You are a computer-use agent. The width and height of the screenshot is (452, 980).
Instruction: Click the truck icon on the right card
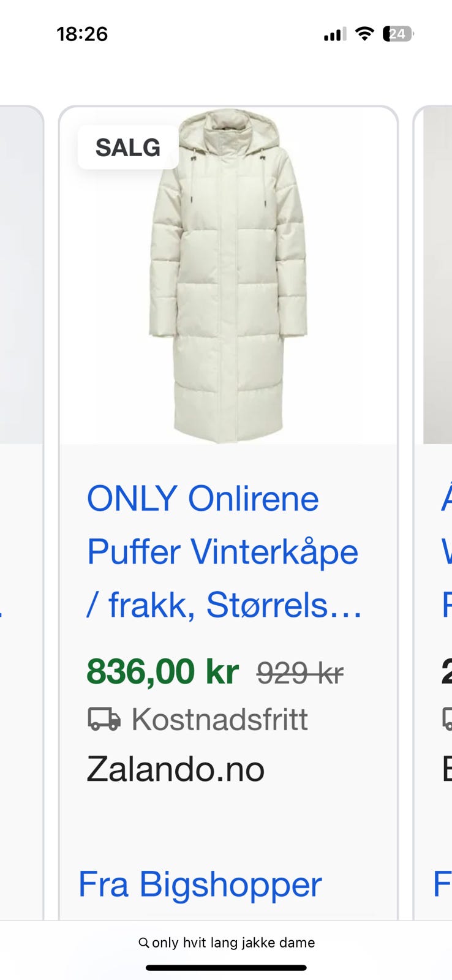(x=447, y=719)
